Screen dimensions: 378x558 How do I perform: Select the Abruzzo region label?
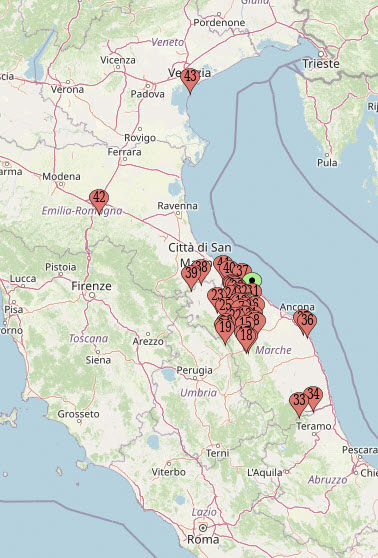point(327,480)
